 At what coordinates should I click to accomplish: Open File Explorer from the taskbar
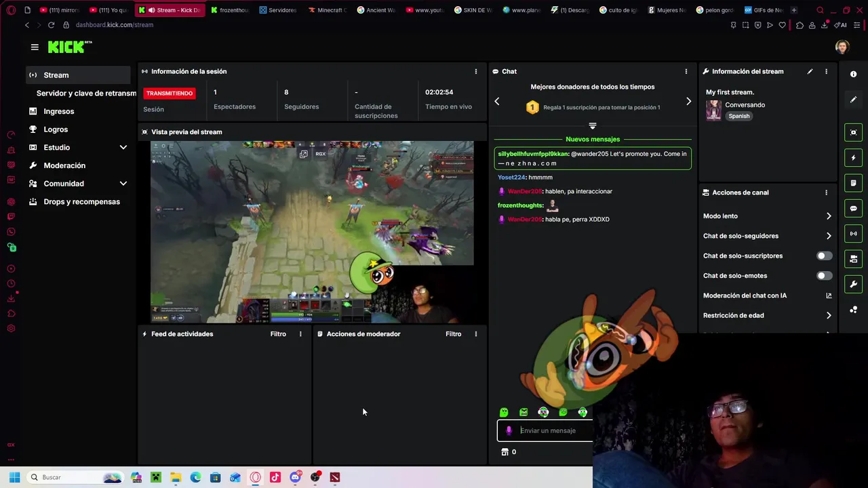(176, 477)
